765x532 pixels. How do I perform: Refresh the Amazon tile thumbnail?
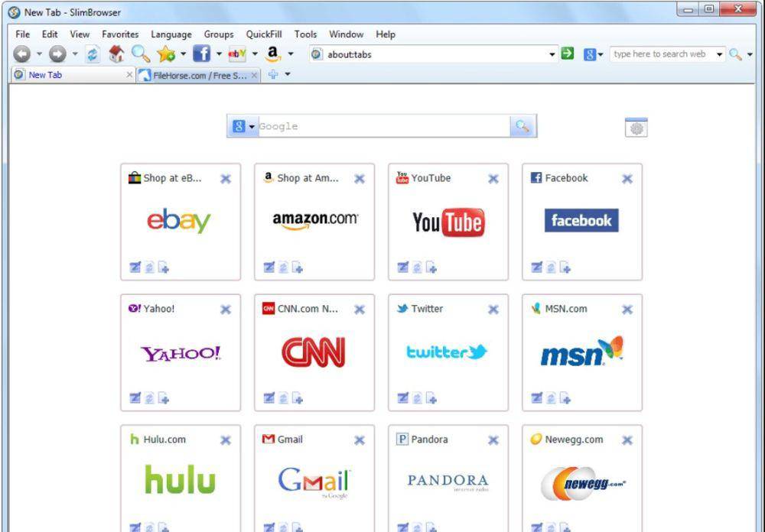pyautogui.click(x=283, y=268)
